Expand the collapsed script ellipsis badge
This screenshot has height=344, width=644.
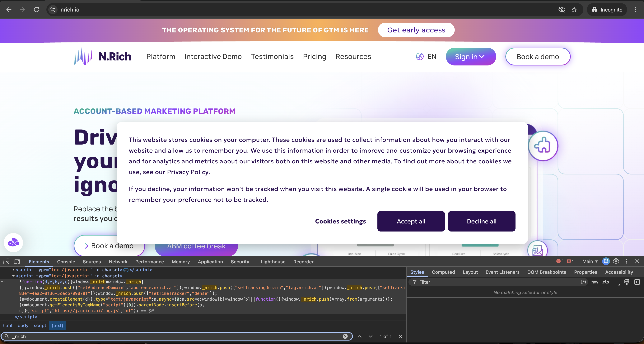(x=126, y=270)
